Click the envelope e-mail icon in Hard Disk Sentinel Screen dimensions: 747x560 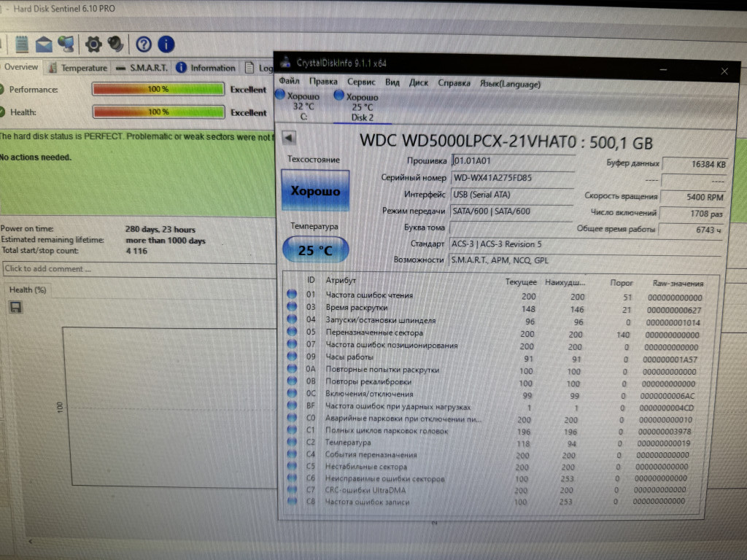coord(43,44)
